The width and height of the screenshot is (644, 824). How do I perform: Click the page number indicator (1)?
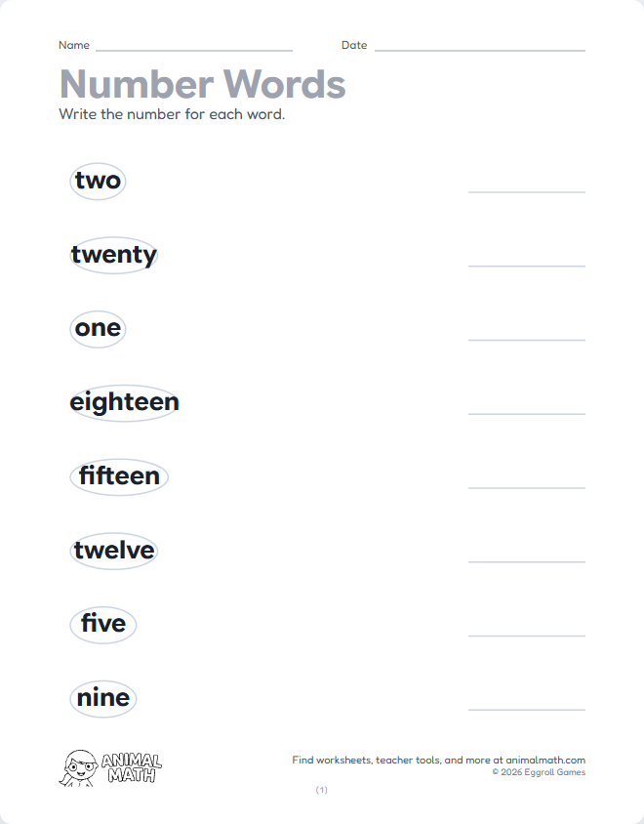pyautogui.click(x=322, y=790)
